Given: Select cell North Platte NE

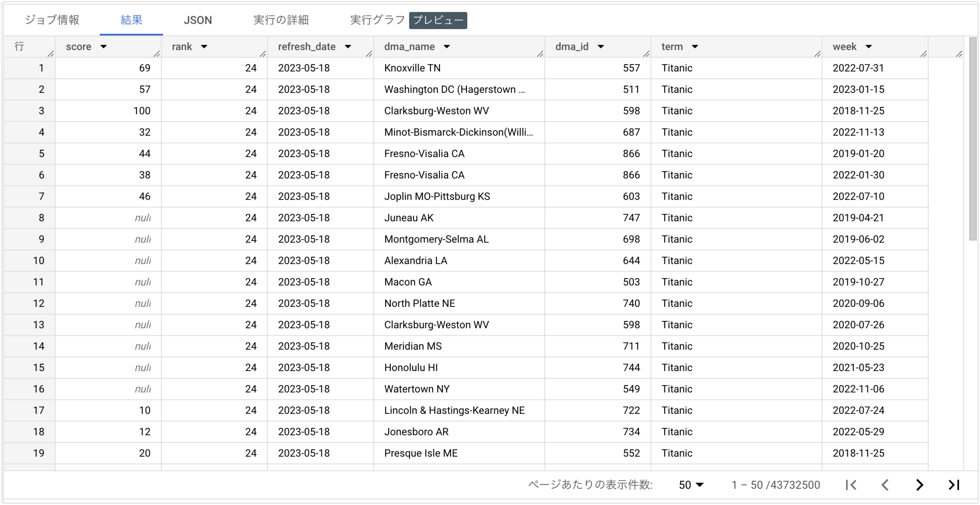Looking at the screenshot, I should (459, 303).
